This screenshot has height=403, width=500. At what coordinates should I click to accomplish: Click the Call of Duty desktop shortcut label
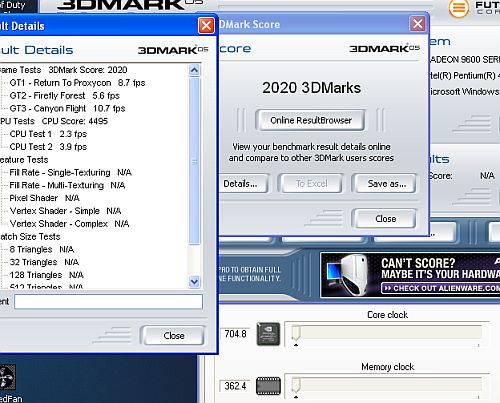(13, 5)
